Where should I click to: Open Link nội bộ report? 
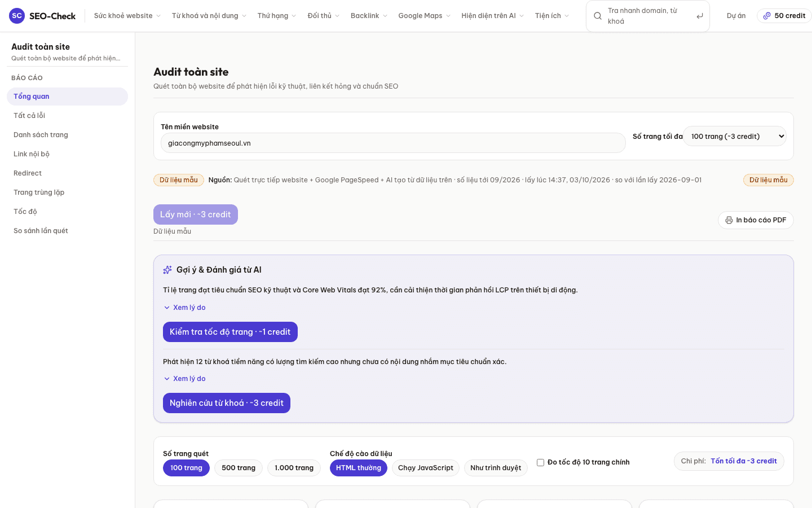(x=67, y=154)
